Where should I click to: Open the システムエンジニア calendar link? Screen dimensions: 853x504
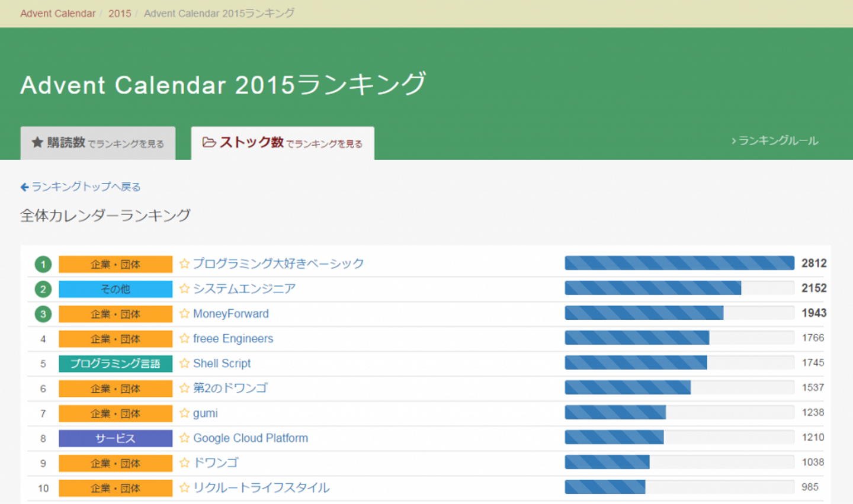coord(244,288)
